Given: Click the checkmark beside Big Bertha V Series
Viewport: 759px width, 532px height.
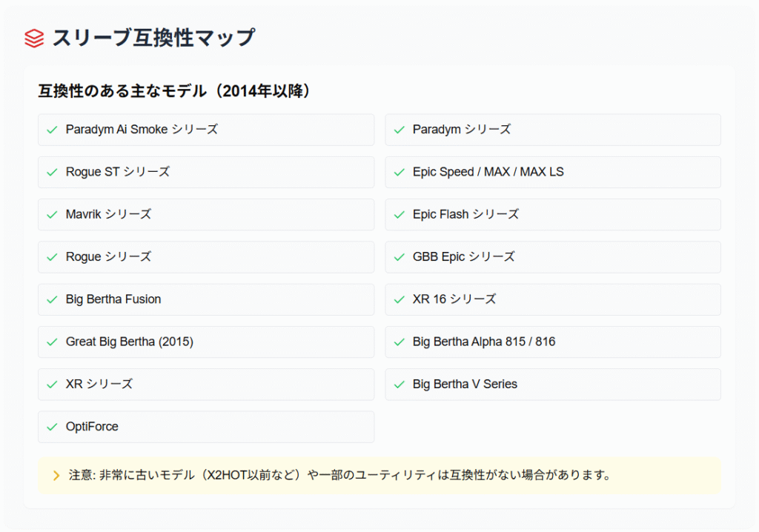Looking at the screenshot, I should (x=400, y=385).
